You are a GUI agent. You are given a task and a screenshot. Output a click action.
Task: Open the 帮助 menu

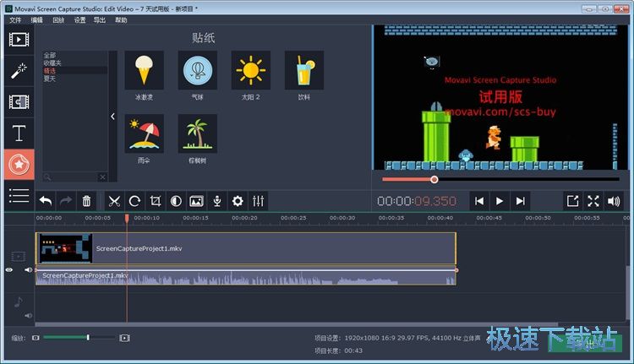121,19
